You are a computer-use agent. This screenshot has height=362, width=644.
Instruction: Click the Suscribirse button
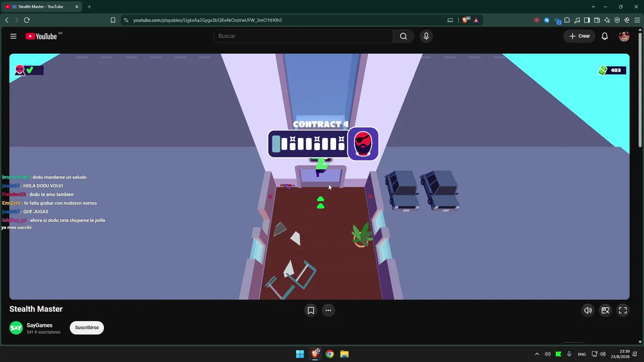(x=87, y=328)
